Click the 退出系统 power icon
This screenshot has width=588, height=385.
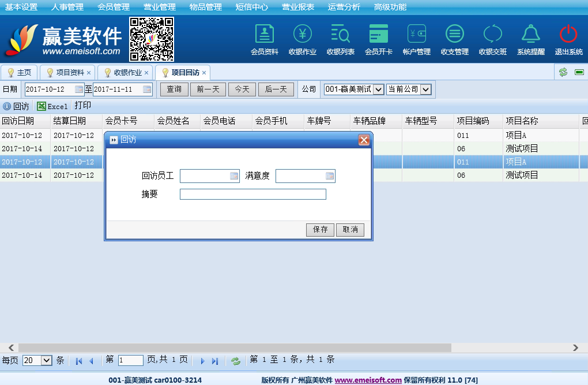[568, 35]
